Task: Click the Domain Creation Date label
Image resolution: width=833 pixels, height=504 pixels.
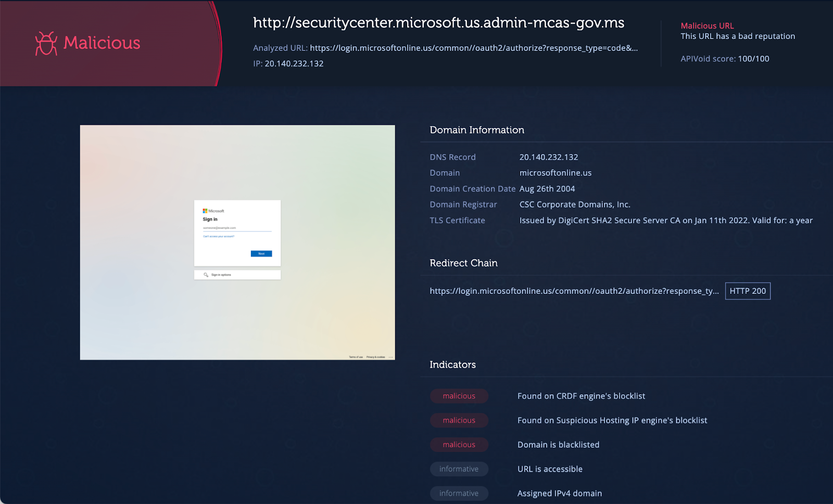Action: click(473, 189)
